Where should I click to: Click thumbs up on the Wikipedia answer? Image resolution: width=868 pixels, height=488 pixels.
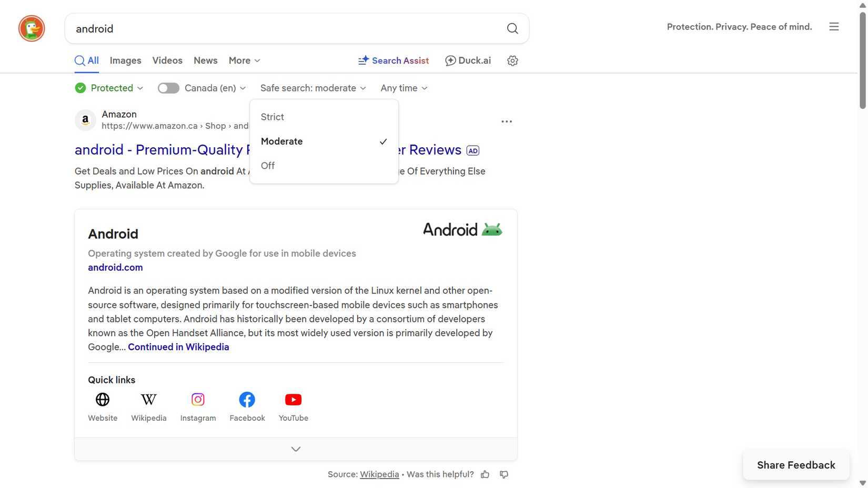click(485, 474)
